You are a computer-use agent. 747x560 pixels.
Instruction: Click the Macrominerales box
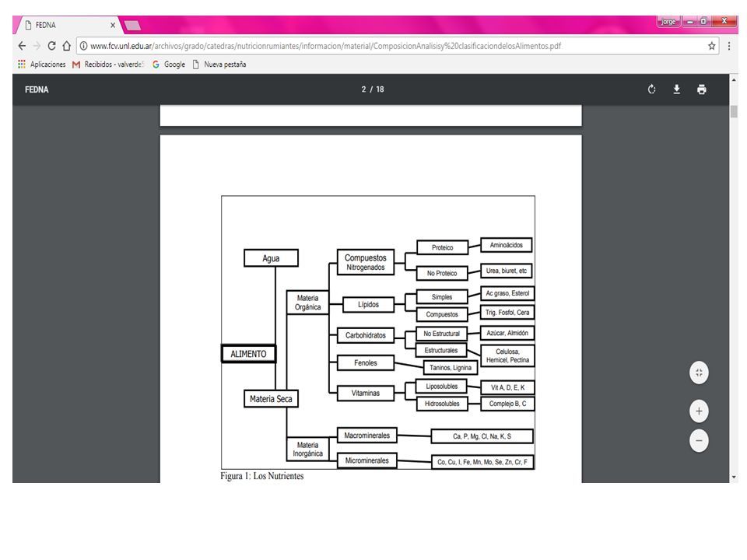tap(366, 436)
